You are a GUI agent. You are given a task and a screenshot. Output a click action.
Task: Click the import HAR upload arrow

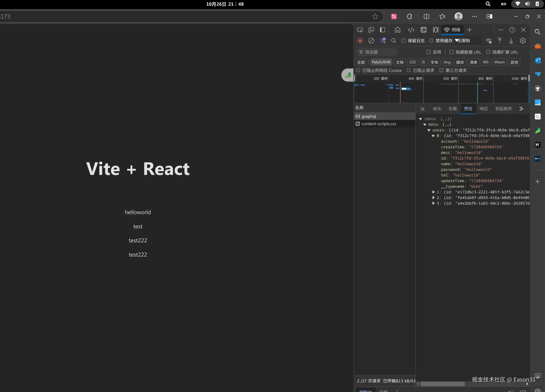point(500,41)
